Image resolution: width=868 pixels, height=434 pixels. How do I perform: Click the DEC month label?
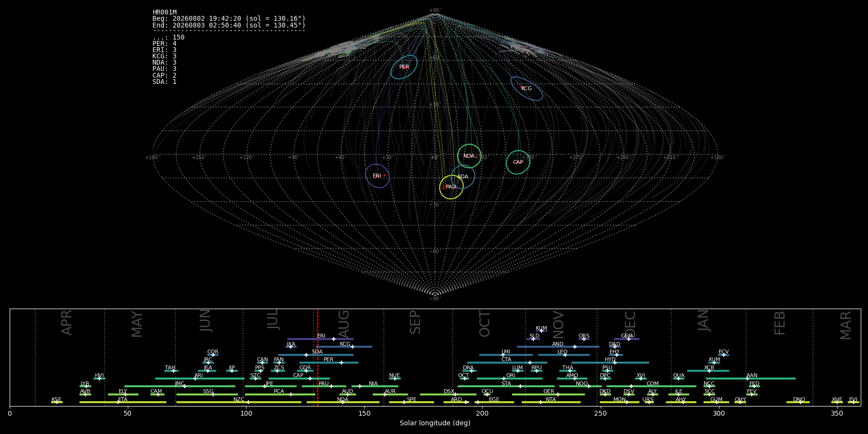tap(630, 324)
